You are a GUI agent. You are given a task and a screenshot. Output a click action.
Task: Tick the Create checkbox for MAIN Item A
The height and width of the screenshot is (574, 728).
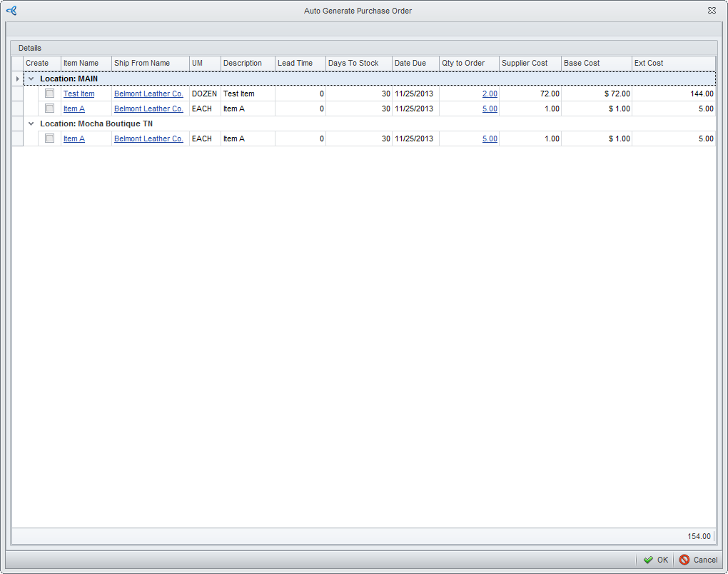[50, 109]
